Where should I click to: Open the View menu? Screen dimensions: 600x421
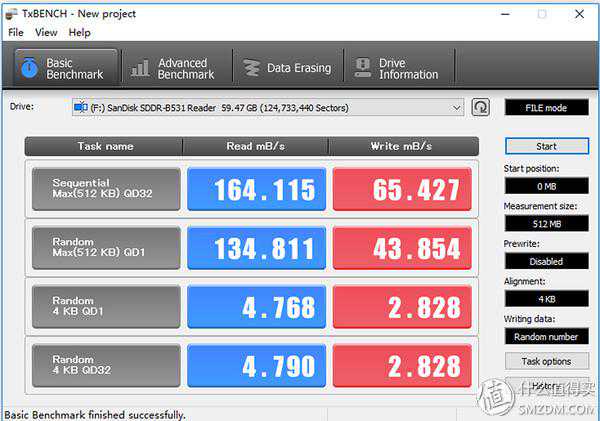coord(46,32)
